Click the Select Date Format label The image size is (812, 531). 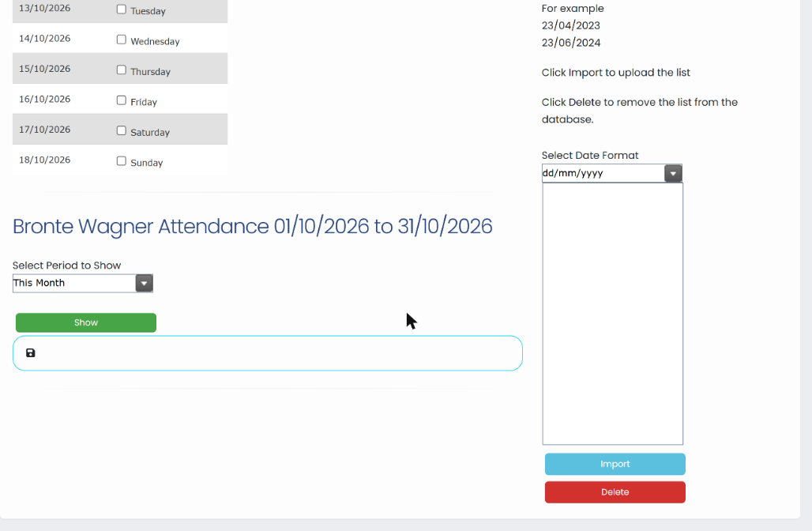tap(590, 156)
